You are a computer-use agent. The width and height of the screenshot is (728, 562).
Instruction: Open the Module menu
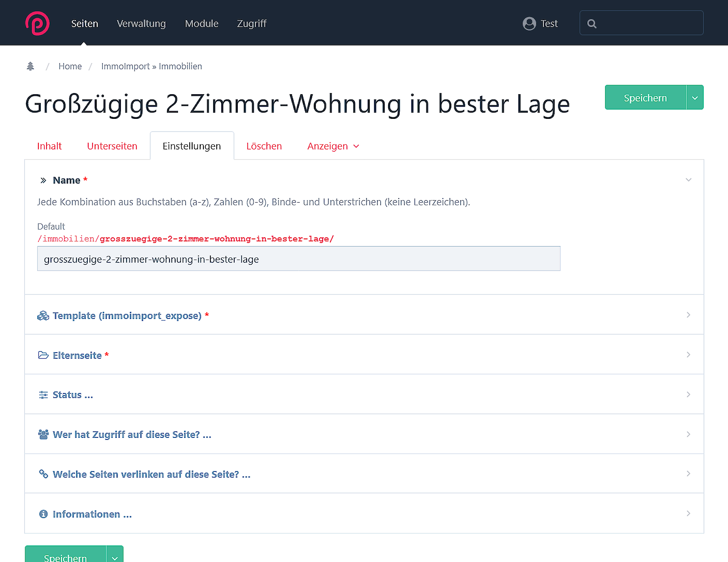coord(201,23)
